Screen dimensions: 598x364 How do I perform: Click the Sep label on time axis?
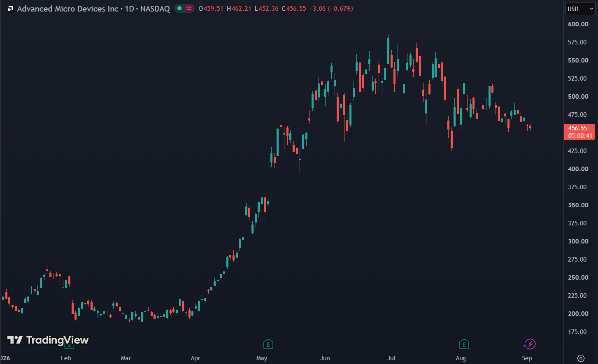click(x=527, y=358)
